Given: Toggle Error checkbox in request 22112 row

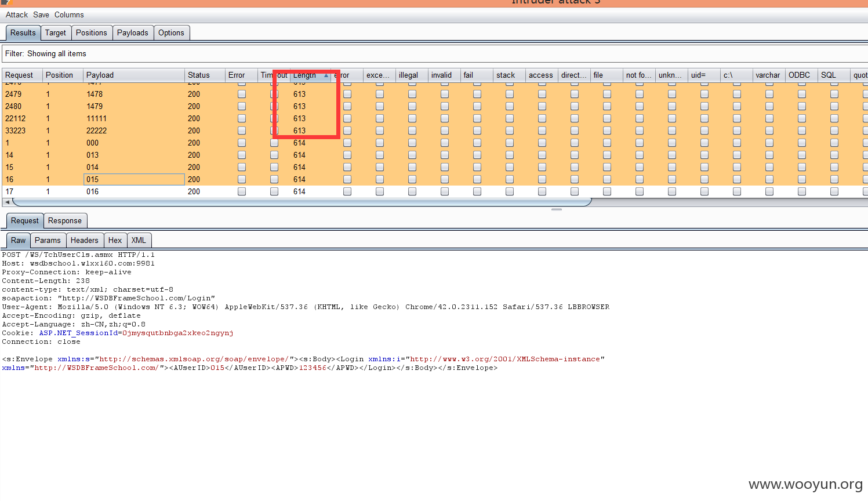Looking at the screenshot, I should [242, 118].
